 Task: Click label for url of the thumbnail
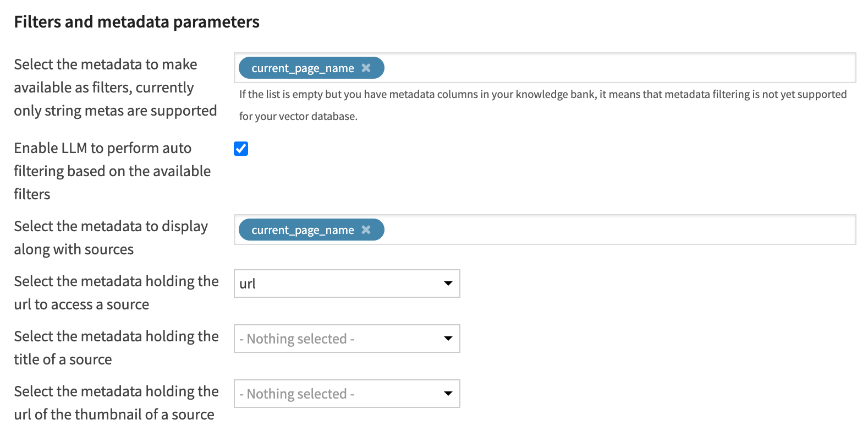[116, 403]
